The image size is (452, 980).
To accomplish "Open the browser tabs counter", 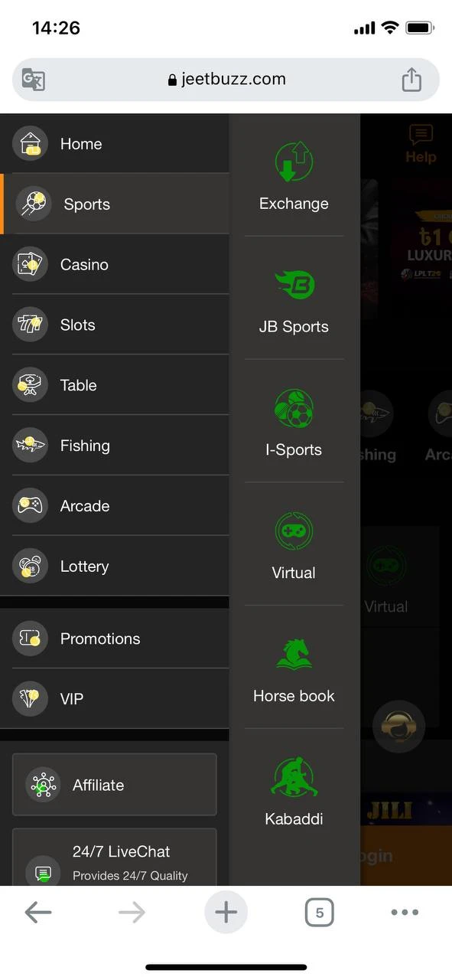I will click(x=320, y=913).
